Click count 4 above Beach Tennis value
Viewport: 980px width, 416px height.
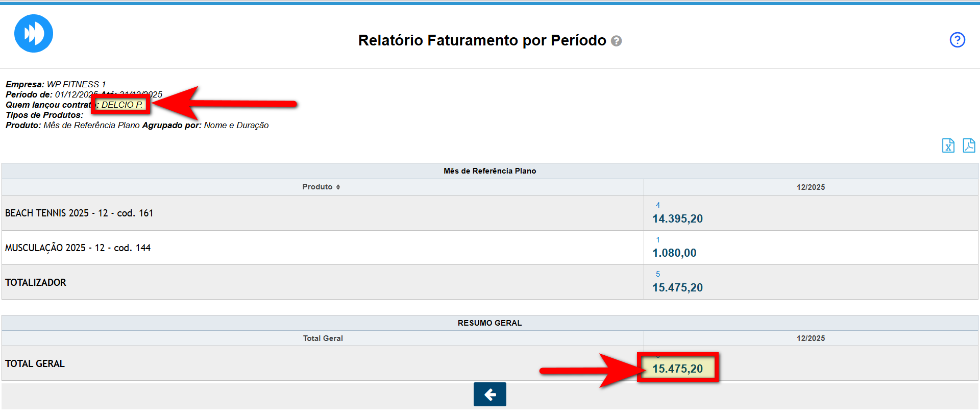coord(658,205)
